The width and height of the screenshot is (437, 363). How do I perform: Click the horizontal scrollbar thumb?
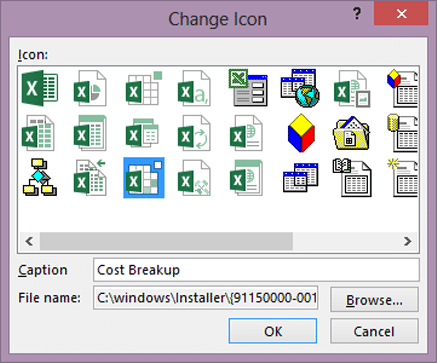click(x=166, y=241)
